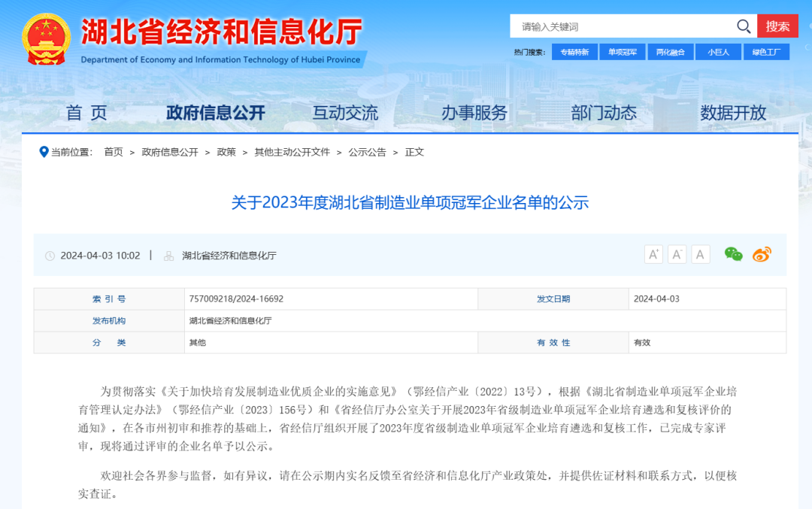Reset font size with plain A button
812x509 pixels.
[701, 254]
